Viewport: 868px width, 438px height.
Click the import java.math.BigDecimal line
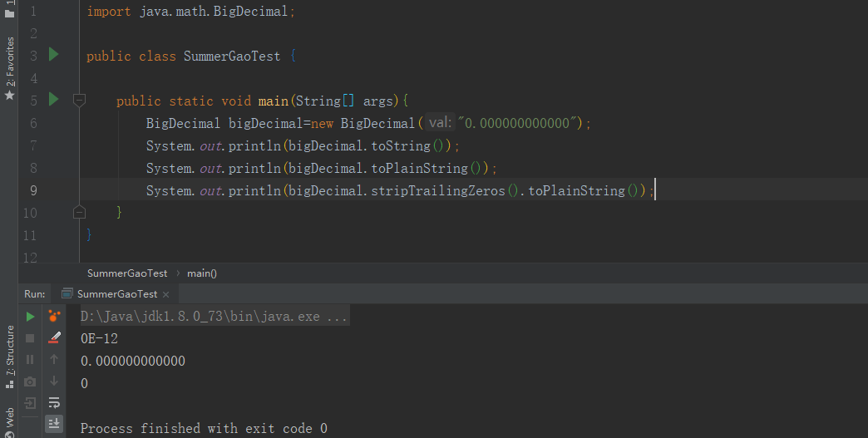[191, 12]
